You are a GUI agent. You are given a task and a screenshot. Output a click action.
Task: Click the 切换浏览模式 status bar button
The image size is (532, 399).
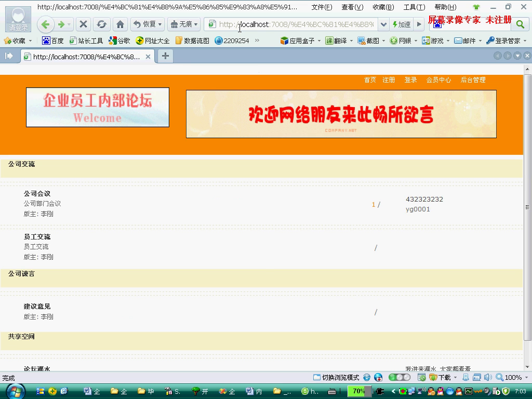336,377
